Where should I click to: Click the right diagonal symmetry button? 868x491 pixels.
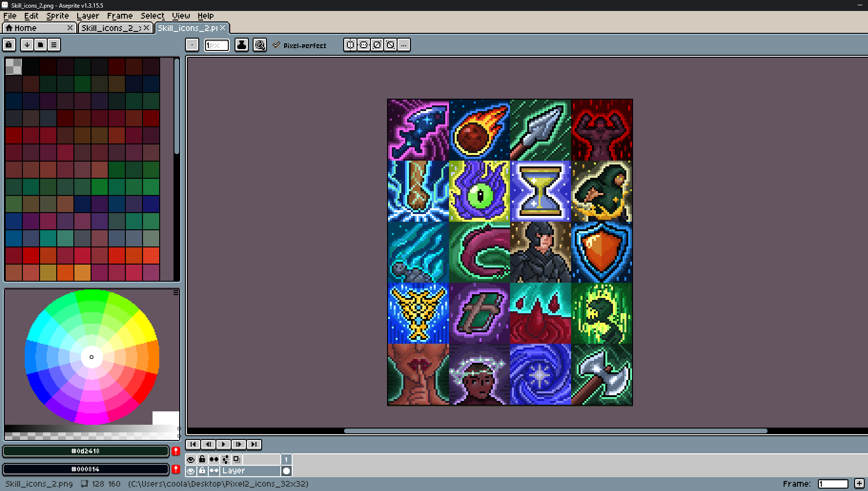click(x=377, y=45)
